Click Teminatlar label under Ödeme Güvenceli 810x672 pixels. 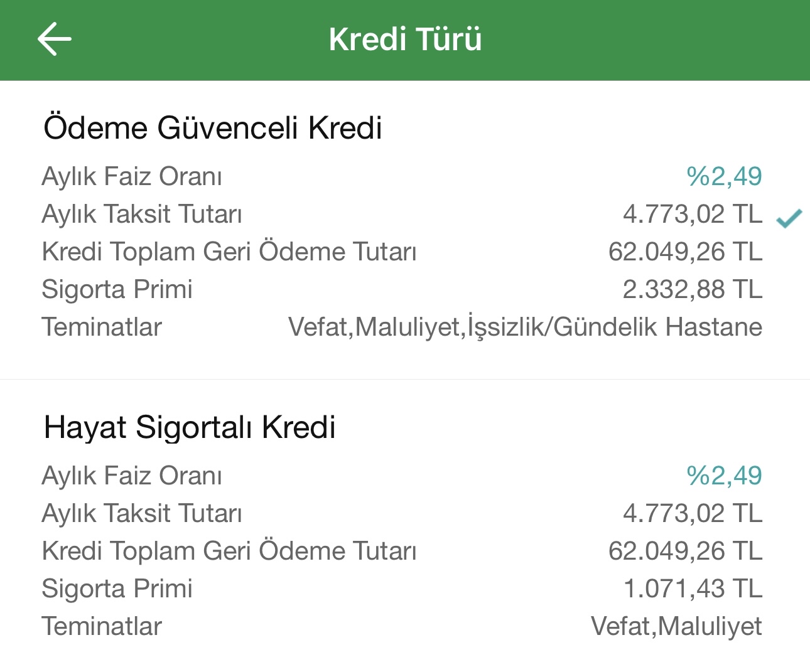102,327
